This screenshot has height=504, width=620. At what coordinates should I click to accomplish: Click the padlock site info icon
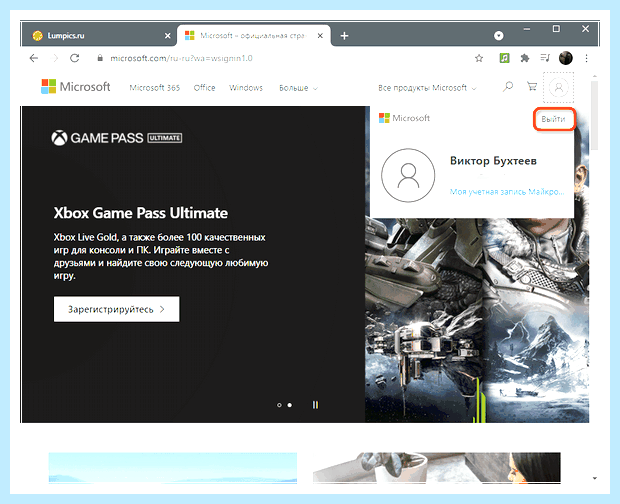tap(100, 58)
